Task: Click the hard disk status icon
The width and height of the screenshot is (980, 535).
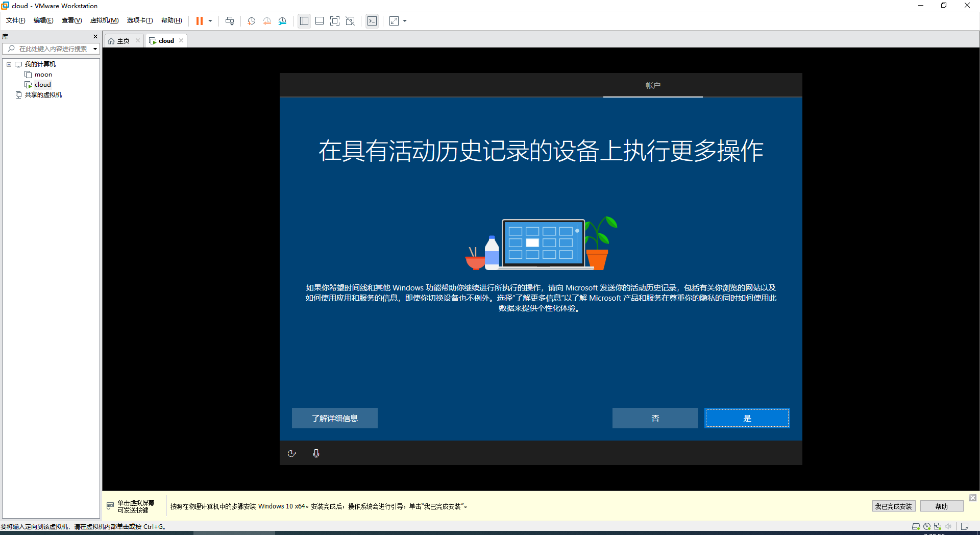Action: [916, 526]
